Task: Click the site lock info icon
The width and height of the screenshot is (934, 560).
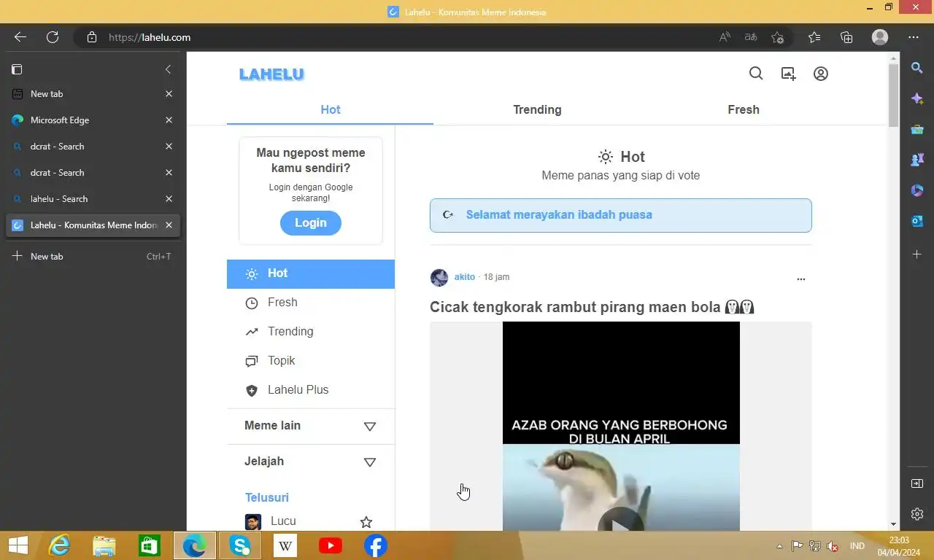Action: pyautogui.click(x=92, y=37)
